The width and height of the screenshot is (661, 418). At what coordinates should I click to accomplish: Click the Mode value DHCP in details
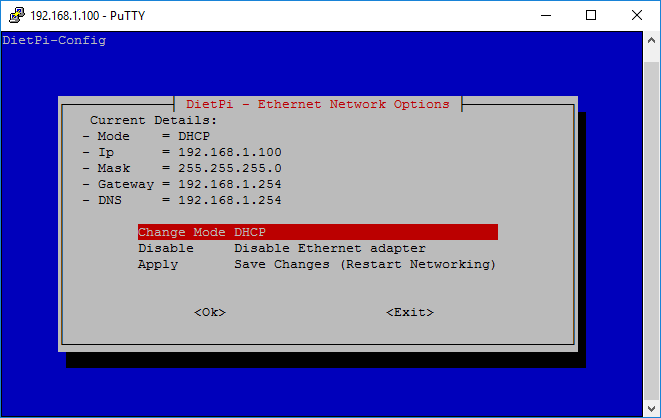tap(194, 136)
